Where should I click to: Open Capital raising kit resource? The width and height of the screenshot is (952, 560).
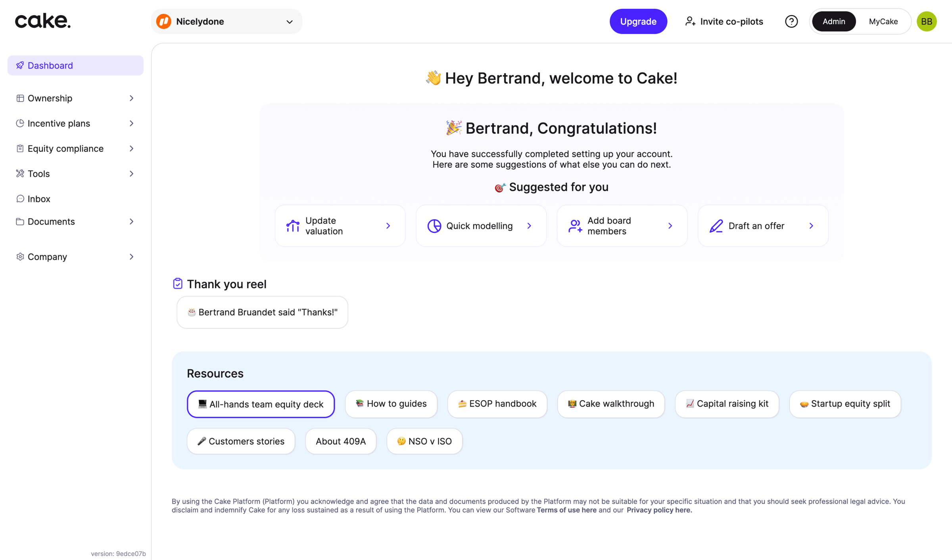pyautogui.click(x=727, y=404)
